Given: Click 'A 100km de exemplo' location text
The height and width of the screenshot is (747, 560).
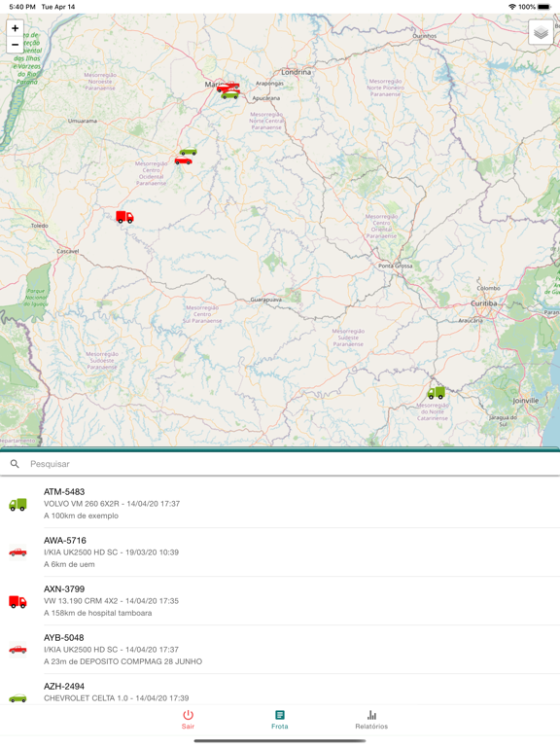Looking at the screenshot, I should tap(81, 516).
